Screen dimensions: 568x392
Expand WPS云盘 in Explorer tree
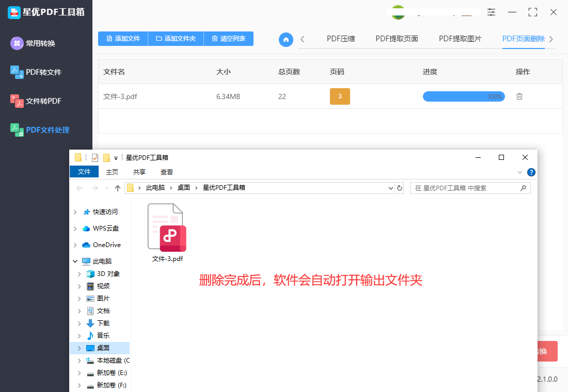[x=75, y=229]
